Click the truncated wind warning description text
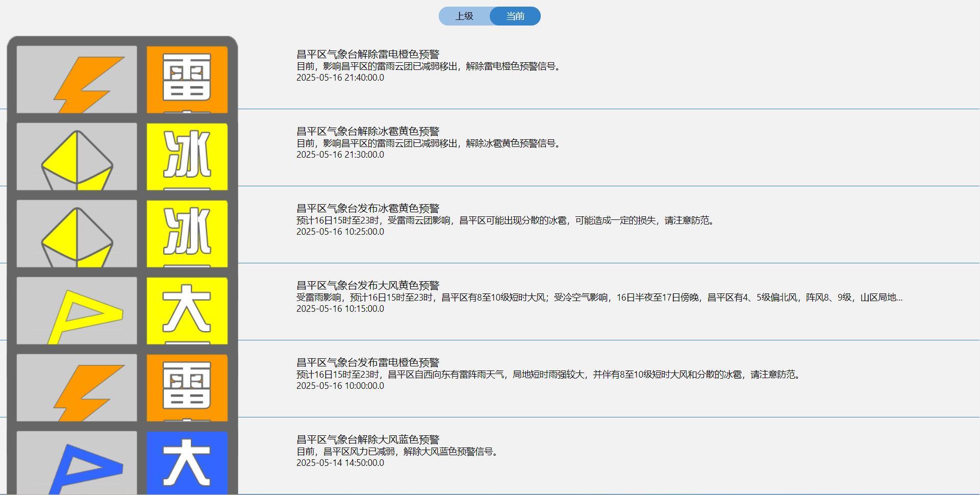 599,298
